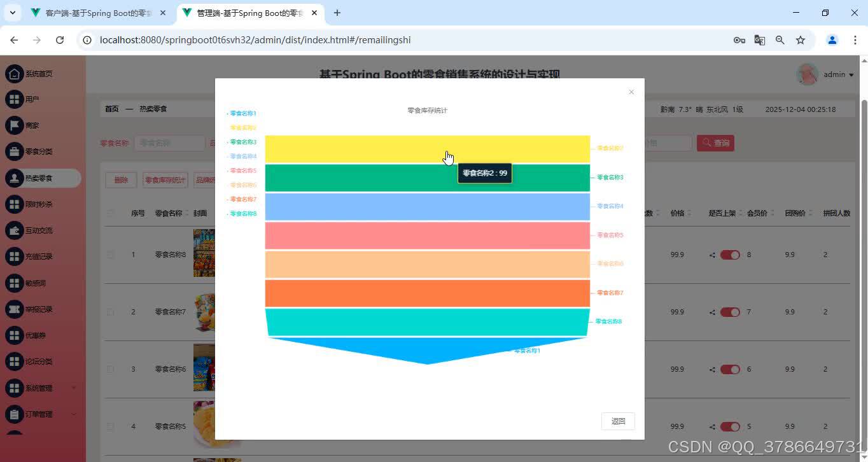Click the 返回 button in dialog
868x462 pixels.
618,421
